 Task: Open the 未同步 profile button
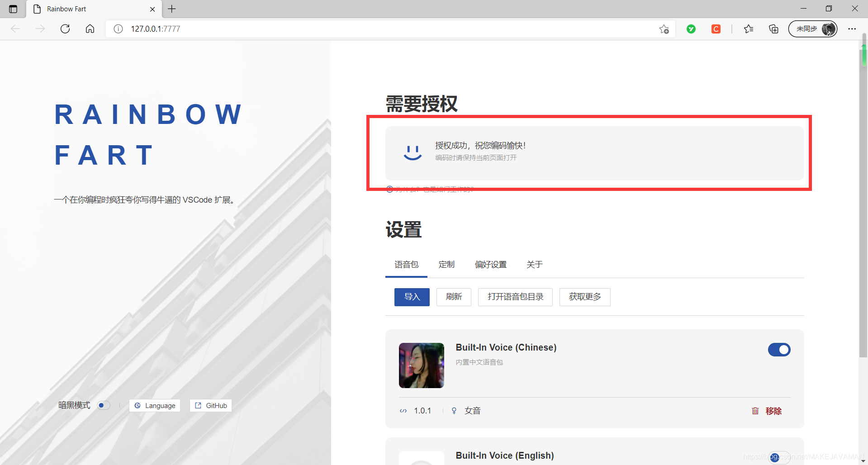coord(813,29)
